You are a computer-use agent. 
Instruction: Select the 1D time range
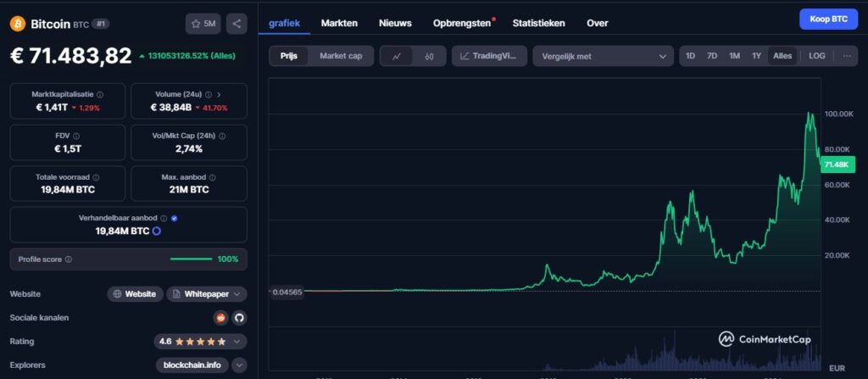point(690,56)
